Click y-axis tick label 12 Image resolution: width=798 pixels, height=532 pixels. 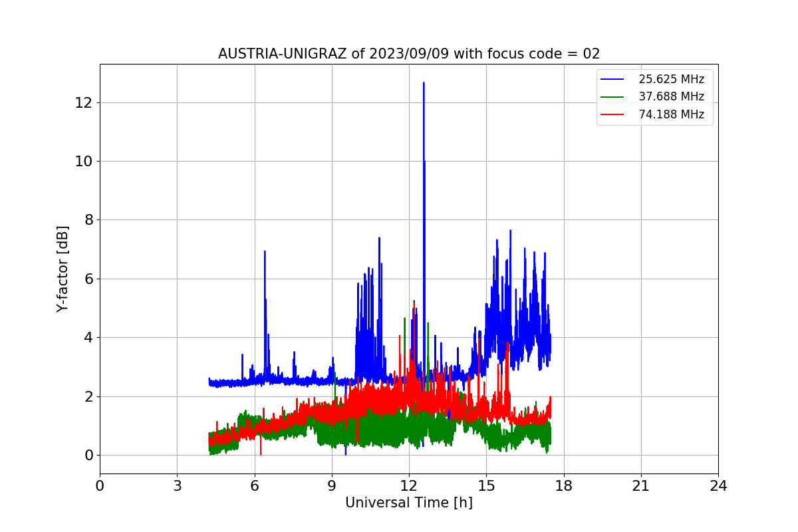pyautogui.click(x=84, y=102)
